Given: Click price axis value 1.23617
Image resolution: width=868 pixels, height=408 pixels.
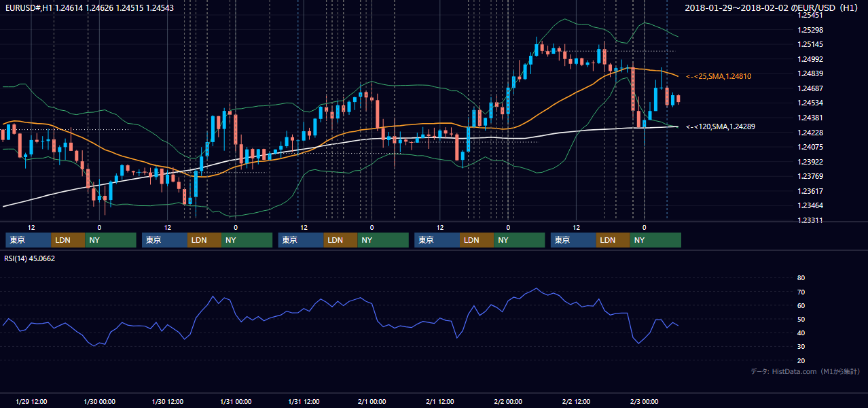Looking at the screenshot, I should [810, 191].
